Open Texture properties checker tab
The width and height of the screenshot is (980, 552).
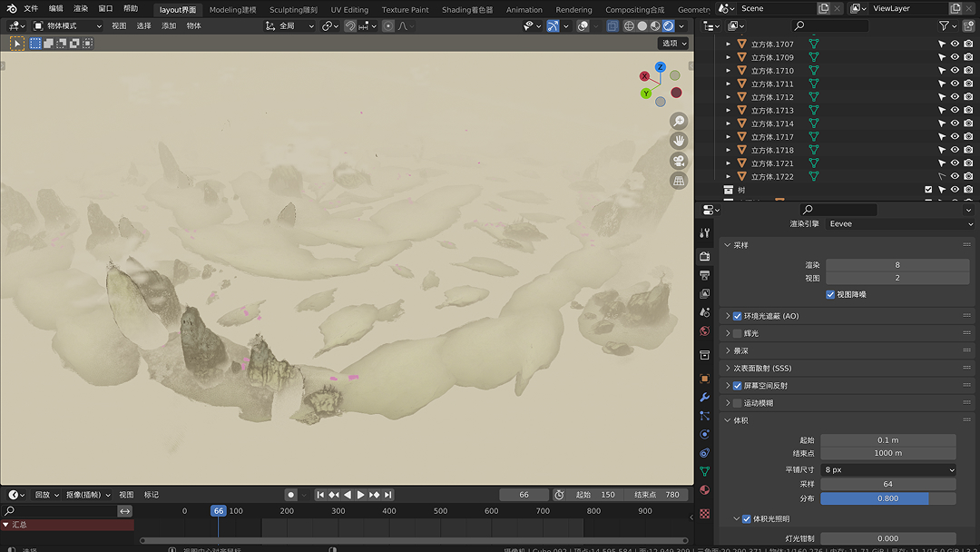click(704, 513)
